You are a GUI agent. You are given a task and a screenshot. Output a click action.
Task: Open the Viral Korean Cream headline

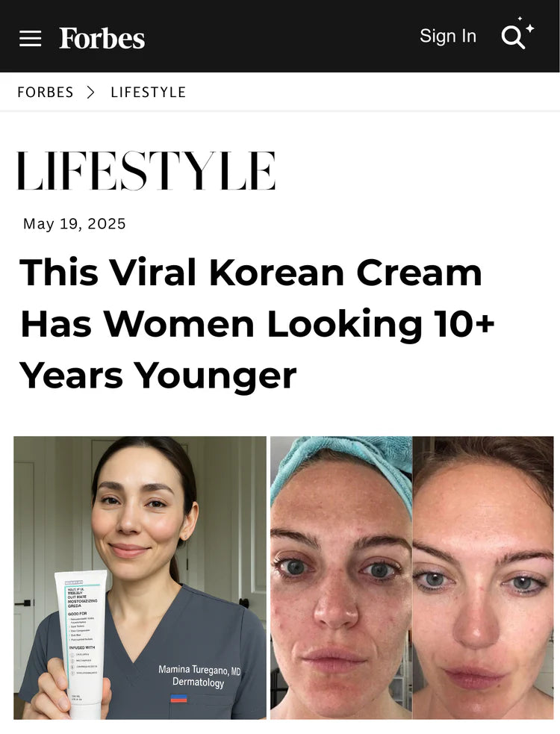point(257,324)
